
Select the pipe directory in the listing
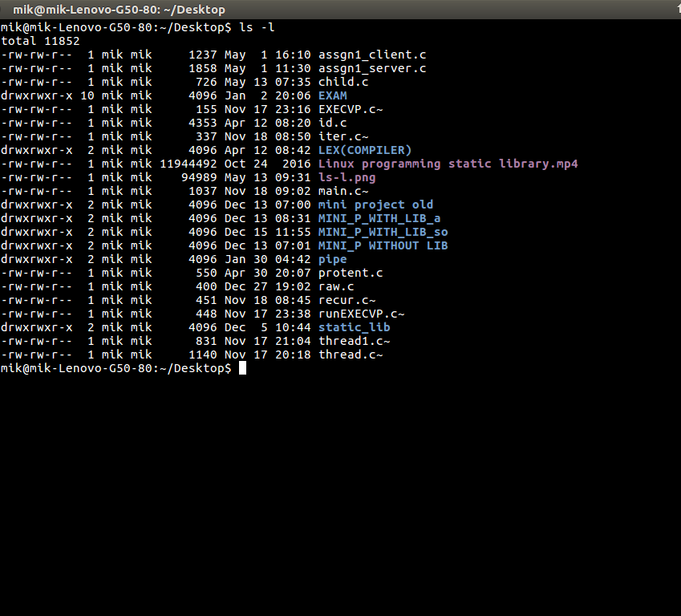tap(331, 259)
